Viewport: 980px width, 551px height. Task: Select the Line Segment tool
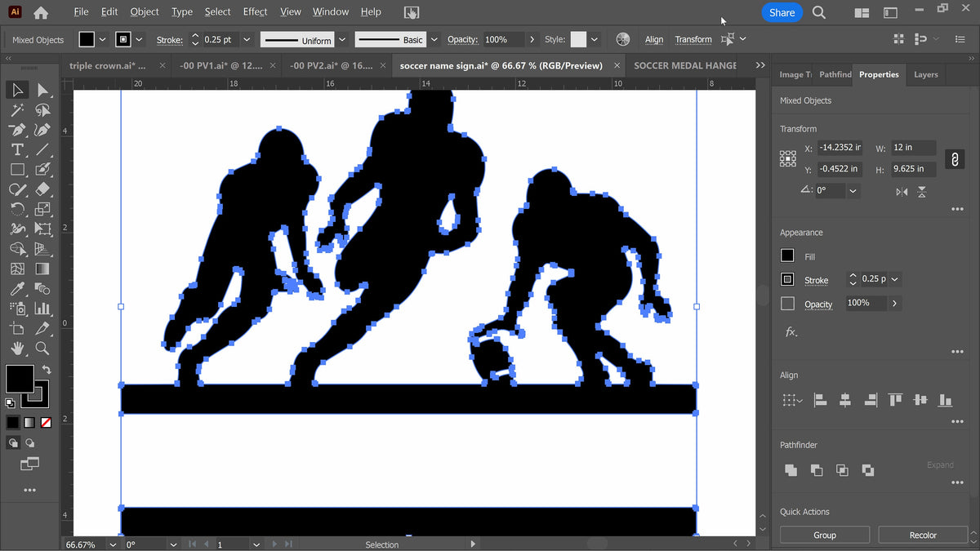tap(43, 150)
